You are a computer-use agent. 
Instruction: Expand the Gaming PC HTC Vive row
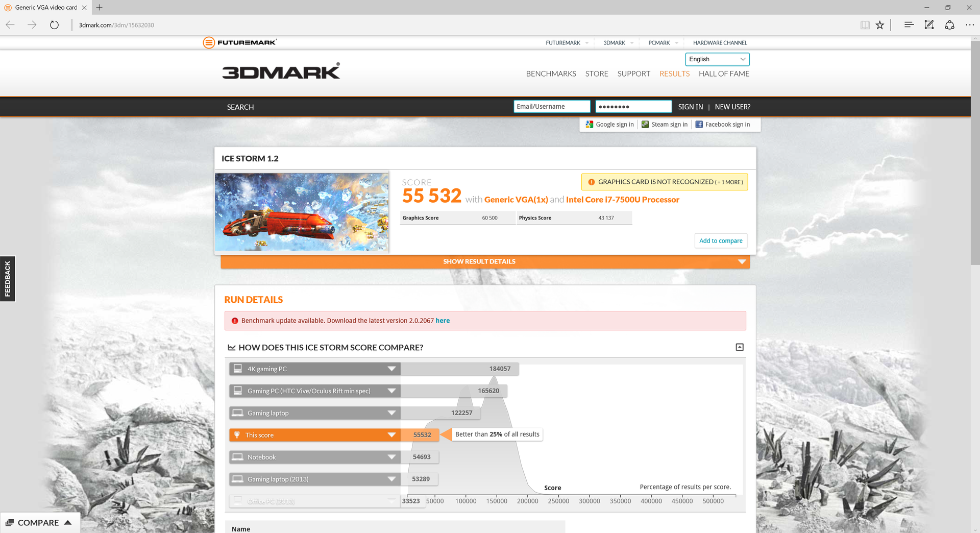(x=391, y=391)
